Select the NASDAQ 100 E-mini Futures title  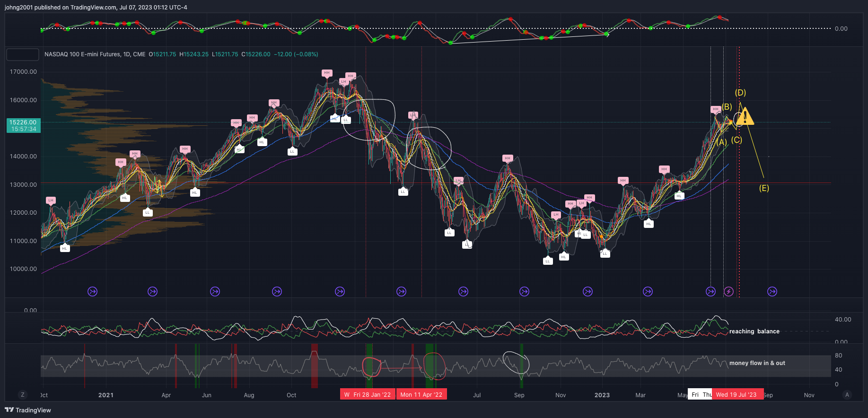(95, 54)
